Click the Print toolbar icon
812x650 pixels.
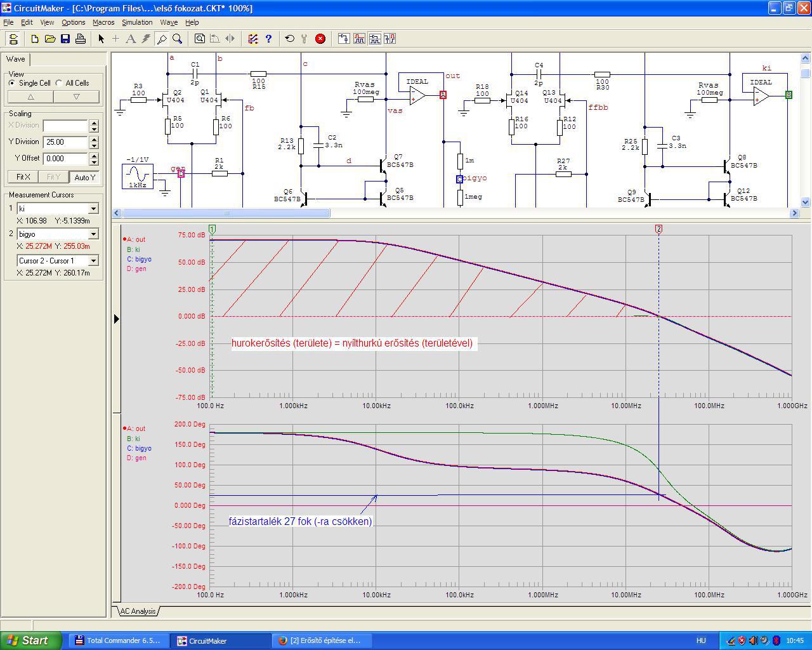pos(81,39)
